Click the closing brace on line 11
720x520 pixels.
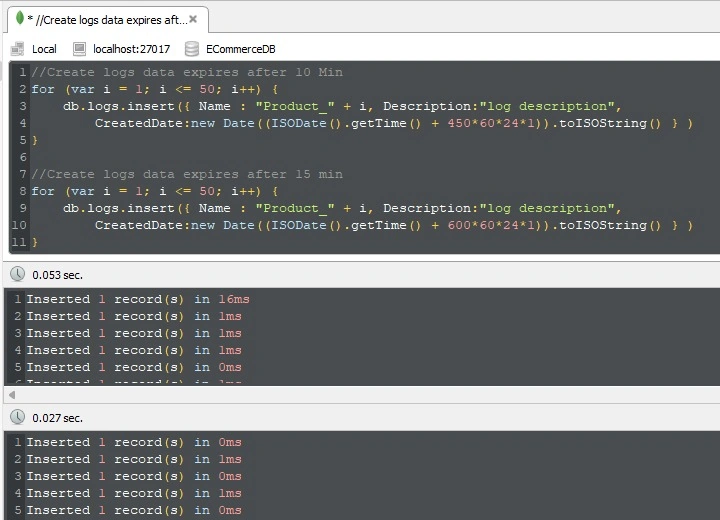tap(35, 242)
